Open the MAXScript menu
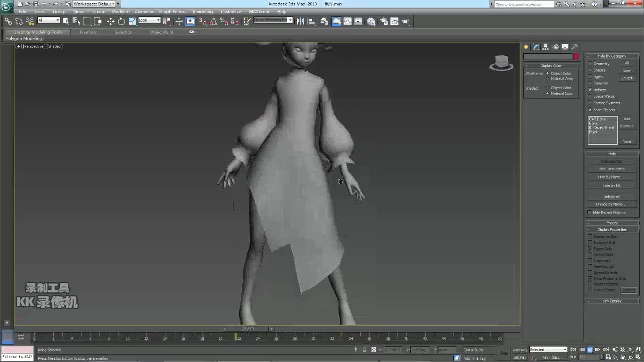 (259, 12)
